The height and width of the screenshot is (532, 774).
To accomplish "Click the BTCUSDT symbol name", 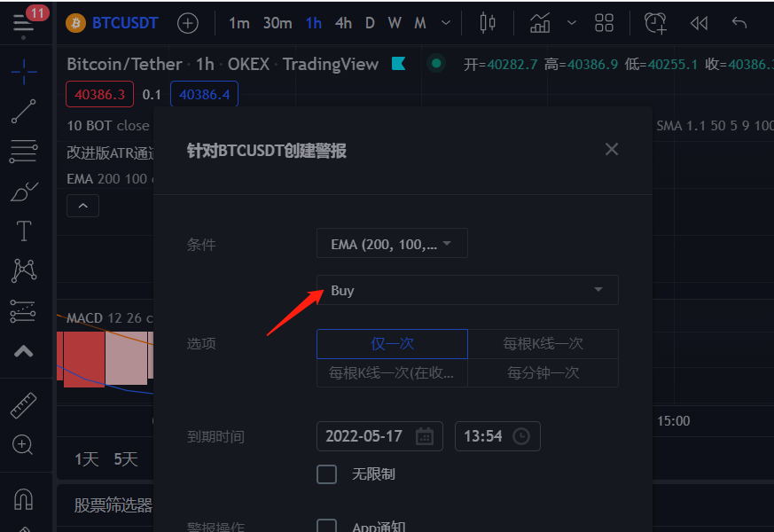I will (x=125, y=23).
